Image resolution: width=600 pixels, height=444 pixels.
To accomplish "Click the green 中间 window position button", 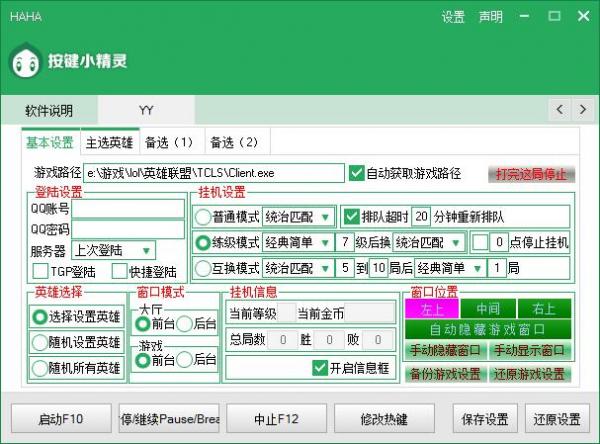I will pos(488,309).
